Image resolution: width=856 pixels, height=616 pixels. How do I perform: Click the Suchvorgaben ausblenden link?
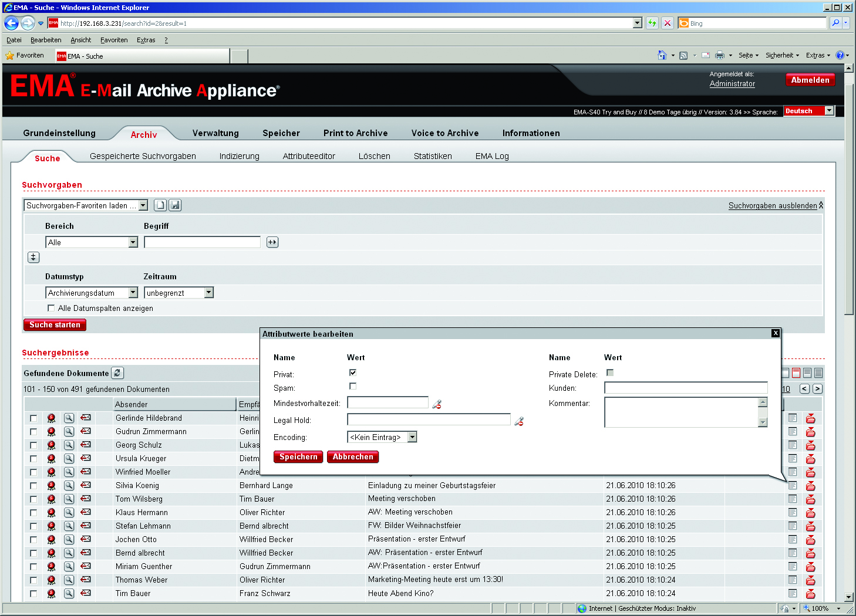(x=772, y=205)
